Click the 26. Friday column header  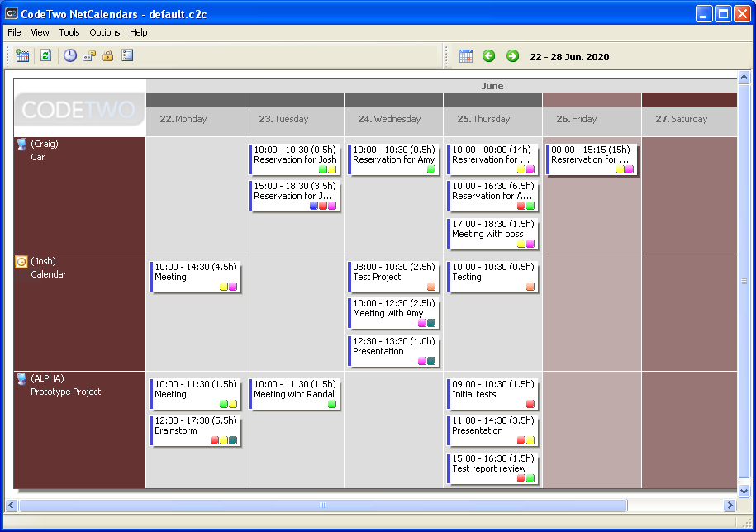pos(592,119)
